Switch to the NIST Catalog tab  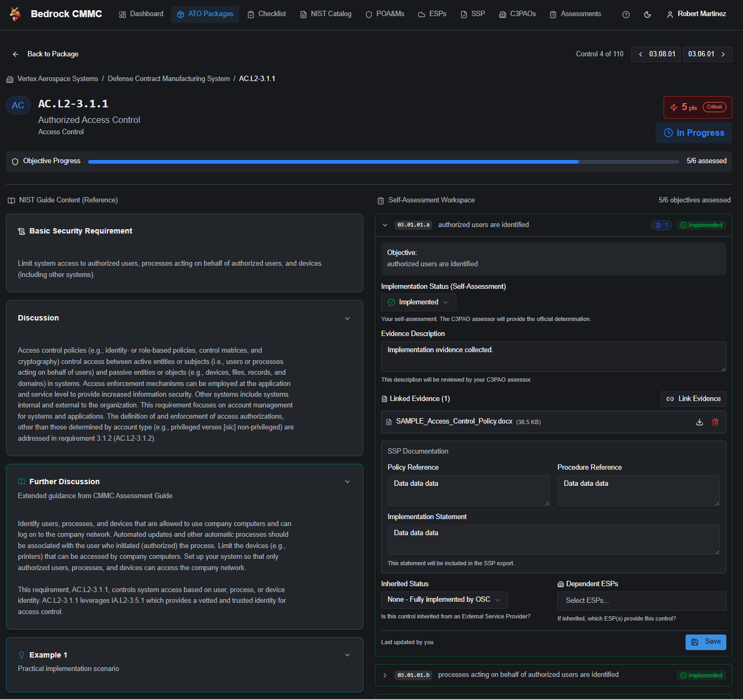325,14
